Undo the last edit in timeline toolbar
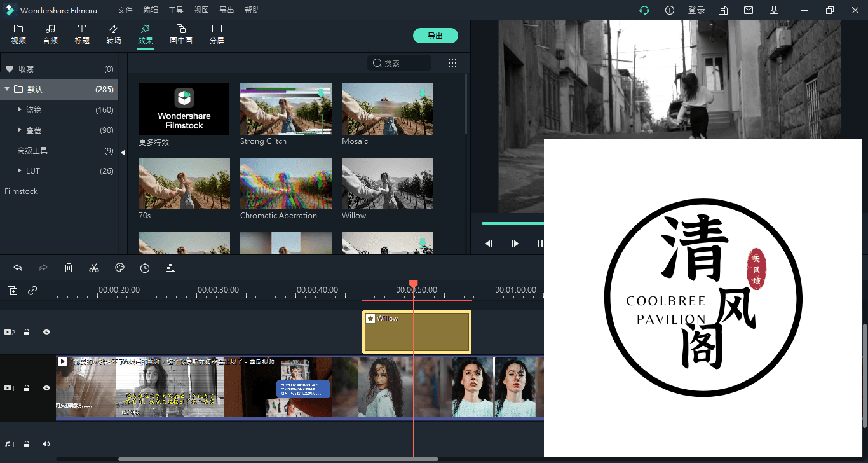Viewport: 868px width, 463px height. pyautogui.click(x=18, y=268)
